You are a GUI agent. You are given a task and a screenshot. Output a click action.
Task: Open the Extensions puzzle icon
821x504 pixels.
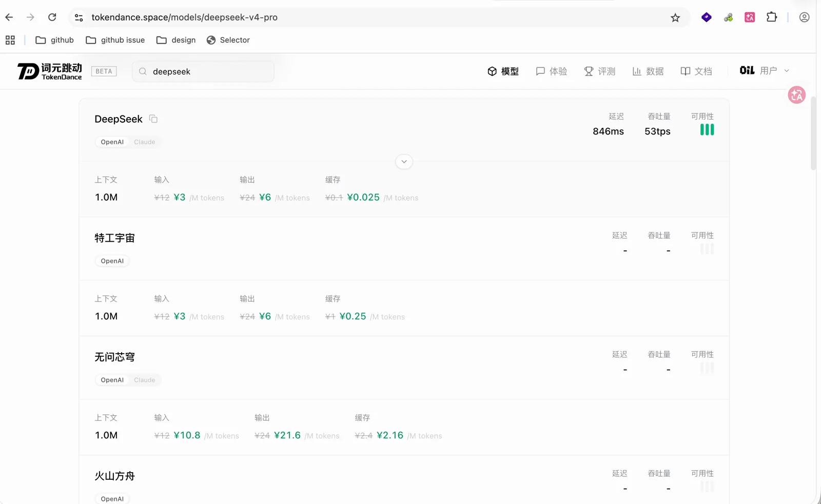(772, 17)
